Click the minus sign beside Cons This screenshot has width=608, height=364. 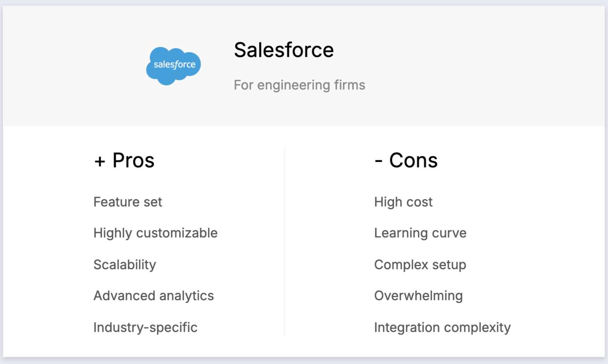coord(378,161)
